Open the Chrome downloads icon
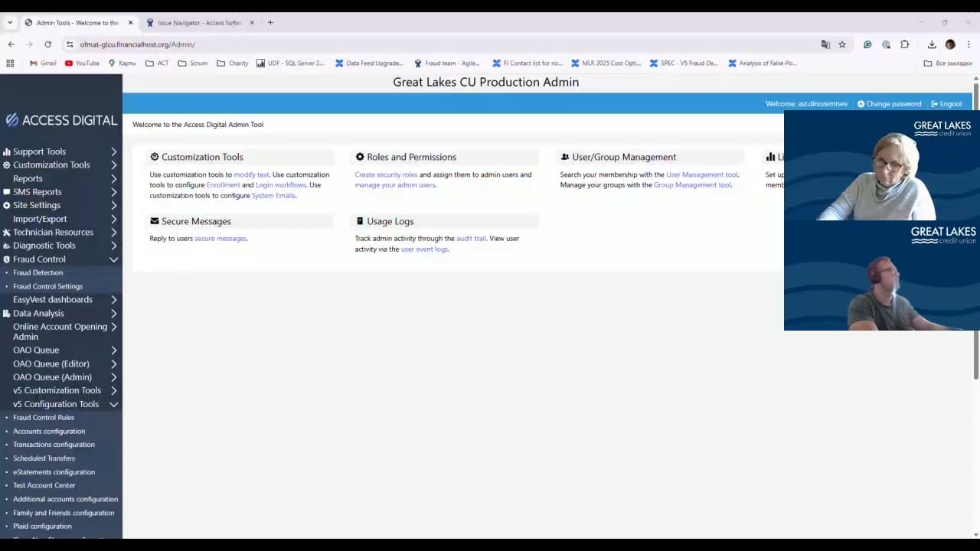This screenshot has height=551, width=980. (932, 44)
